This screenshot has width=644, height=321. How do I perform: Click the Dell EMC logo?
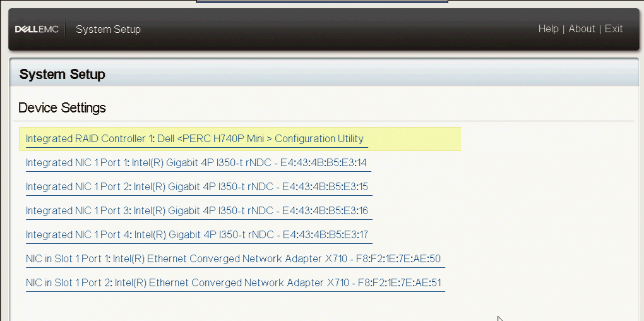tap(37, 30)
